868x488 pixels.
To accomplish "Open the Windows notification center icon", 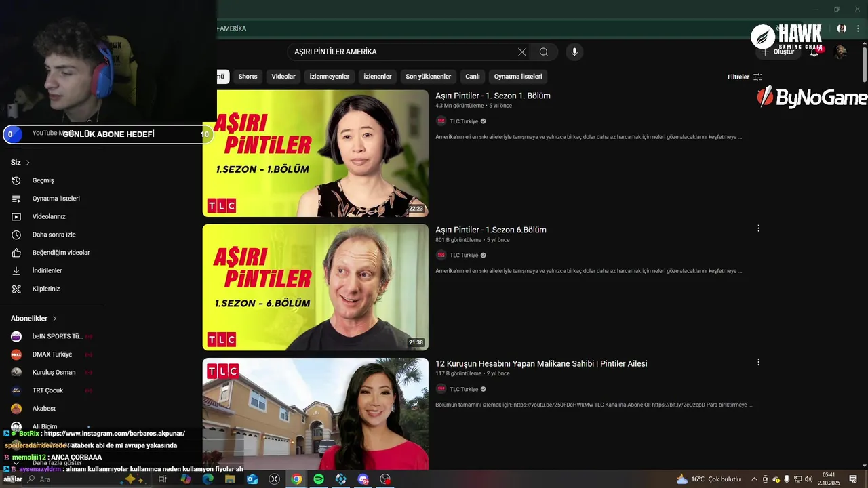I will click(x=853, y=479).
